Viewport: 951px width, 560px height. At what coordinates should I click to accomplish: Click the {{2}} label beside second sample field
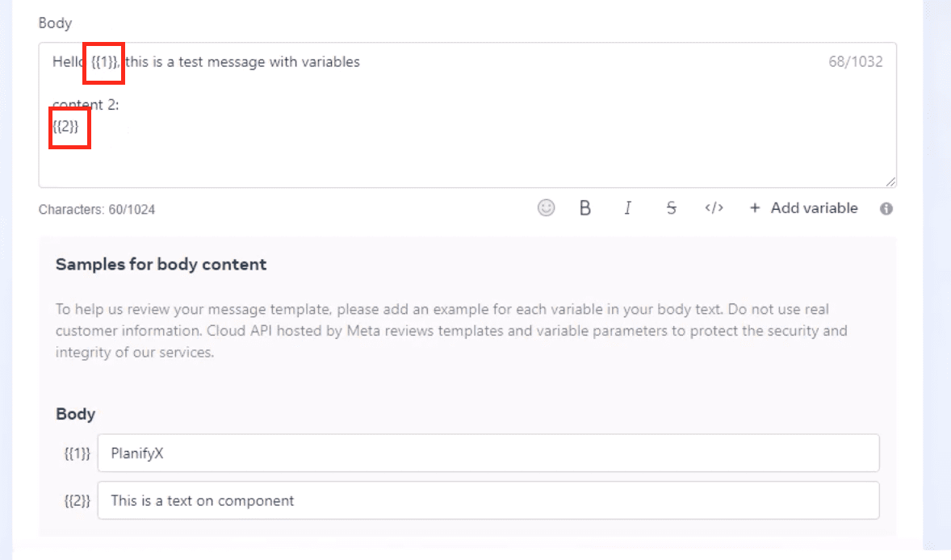point(77,500)
